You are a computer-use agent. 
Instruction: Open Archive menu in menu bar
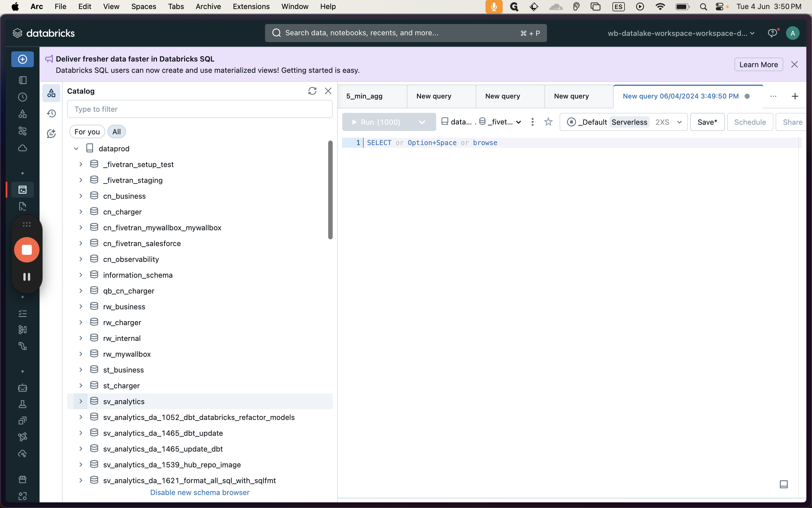(x=208, y=7)
